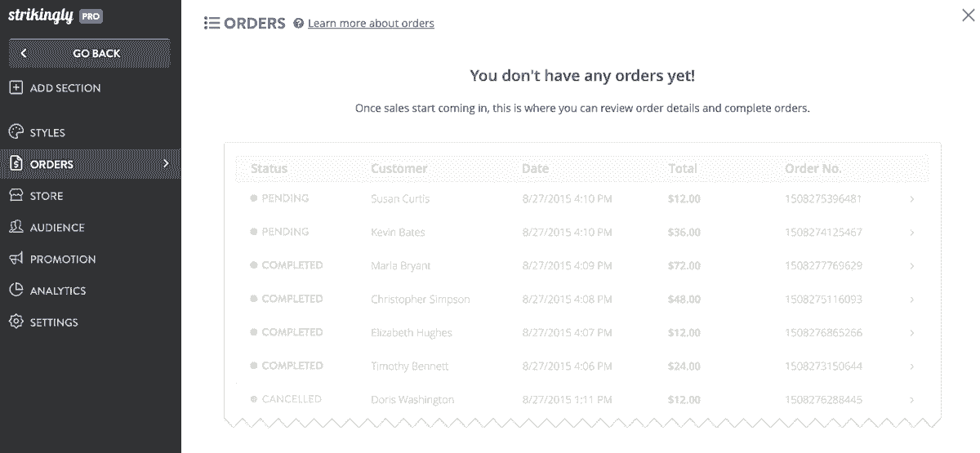980x453 pixels.
Task: Open the Settings gear icon
Action: [16, 322]
